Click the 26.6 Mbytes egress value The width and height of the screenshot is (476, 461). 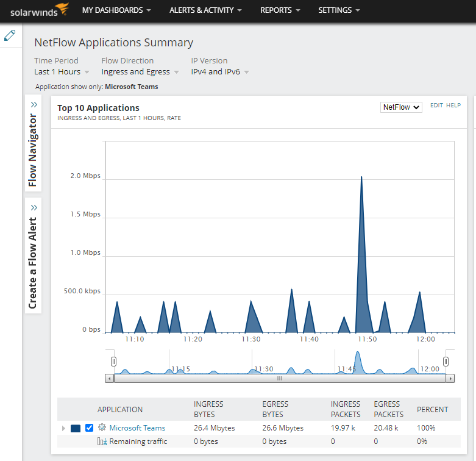tap(283, 428)
